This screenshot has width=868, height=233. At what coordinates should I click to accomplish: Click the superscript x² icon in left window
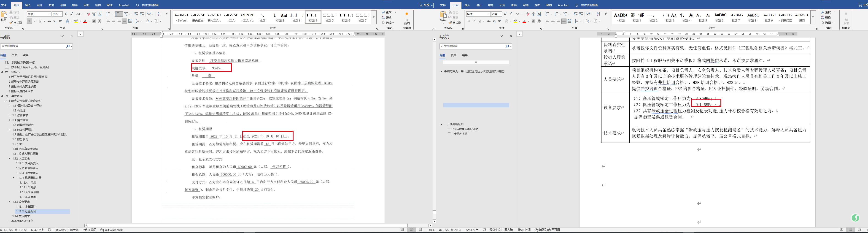[x=60, y=21]
